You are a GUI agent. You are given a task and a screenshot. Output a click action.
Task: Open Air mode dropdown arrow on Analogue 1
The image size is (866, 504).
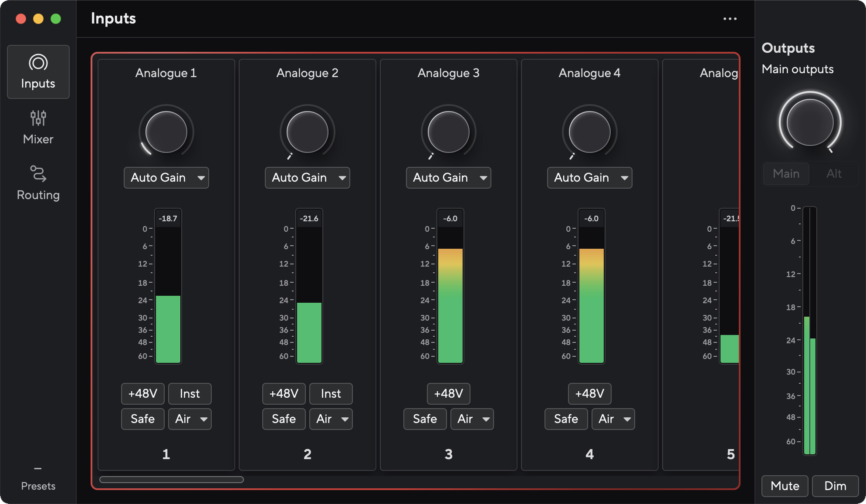coord(203,419)
